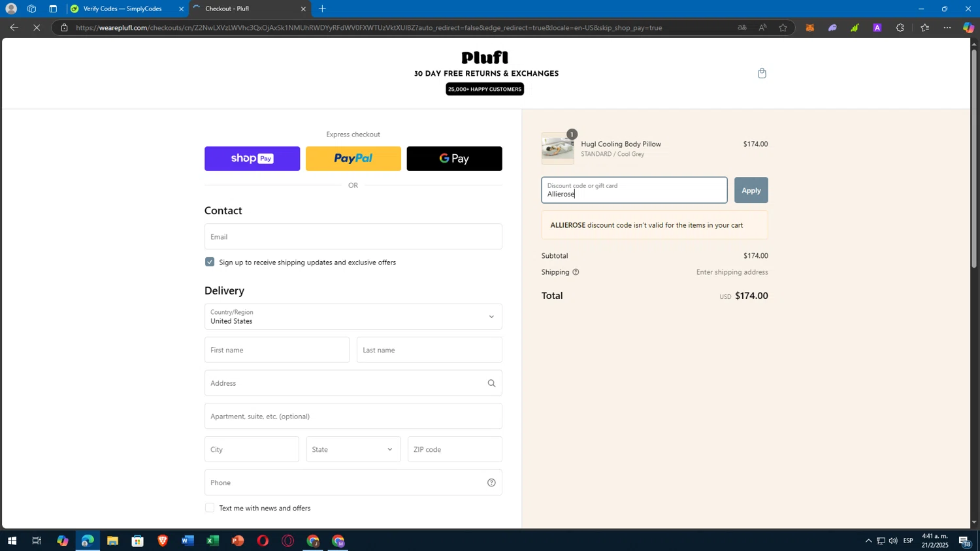Apply the discount code
Image resolution: width=980 pixels, height=551 pixels.
(751, 190)
